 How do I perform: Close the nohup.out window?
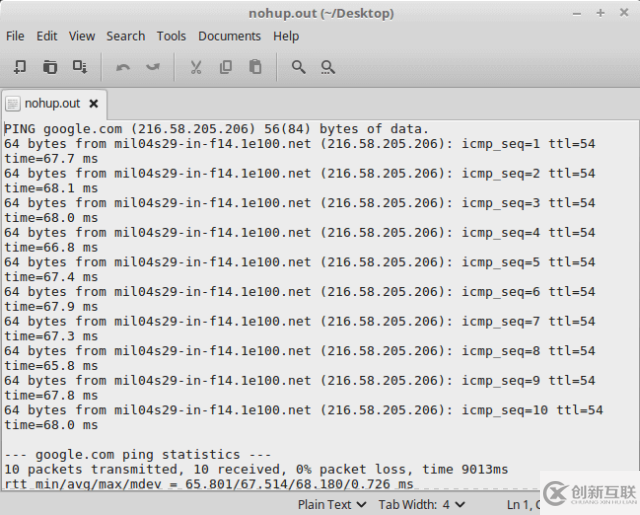tap(624, 13)
